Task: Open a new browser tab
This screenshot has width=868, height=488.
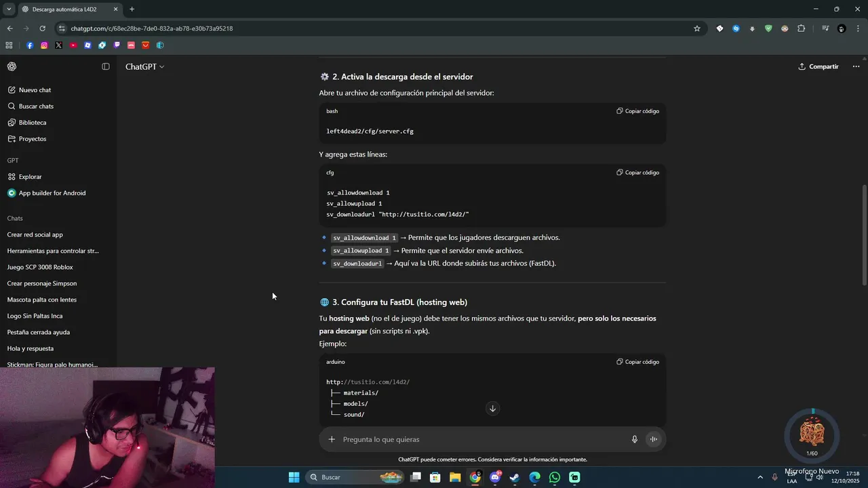Action: (x=132, y=9)
